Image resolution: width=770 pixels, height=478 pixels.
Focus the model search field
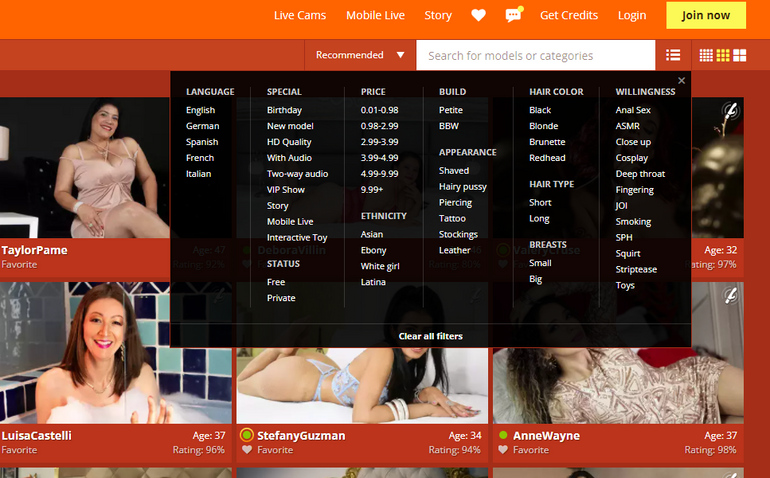coord(536,56)
